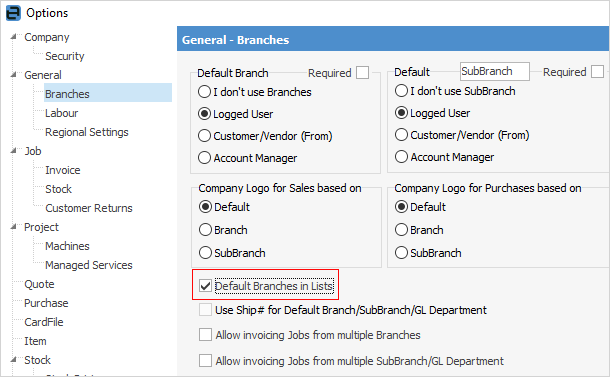Tick Required checkbox for Default SubBranch
The height and width of the screenshot is (377, 610).
(x=597, y=72)
